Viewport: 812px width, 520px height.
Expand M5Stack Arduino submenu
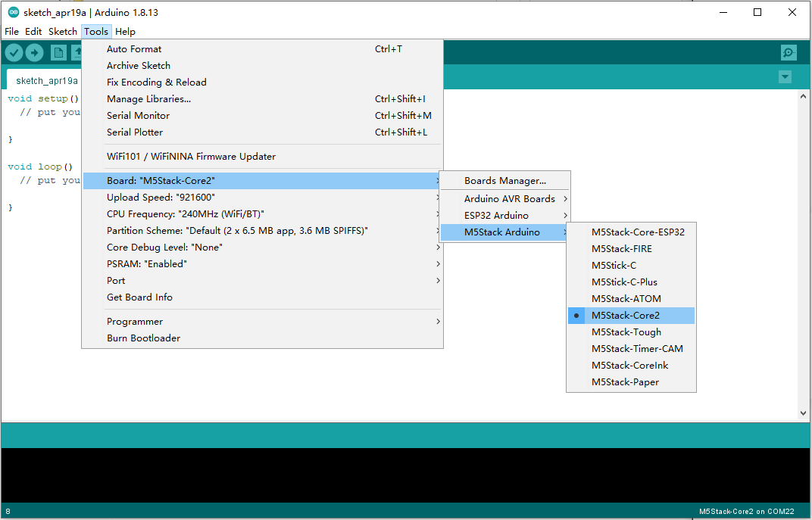505,232
